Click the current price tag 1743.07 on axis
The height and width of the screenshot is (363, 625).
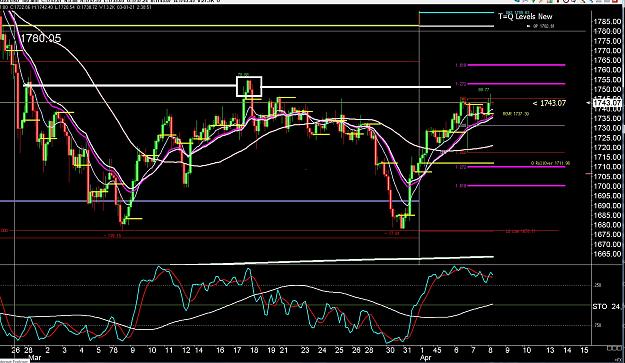[x=607, y=104]
